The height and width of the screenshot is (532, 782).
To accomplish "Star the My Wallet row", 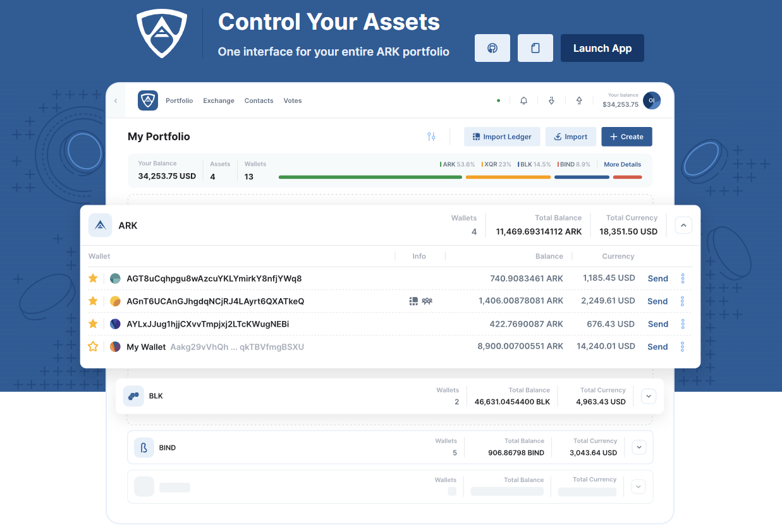I will pyautogui.click(x=93, y=347).
